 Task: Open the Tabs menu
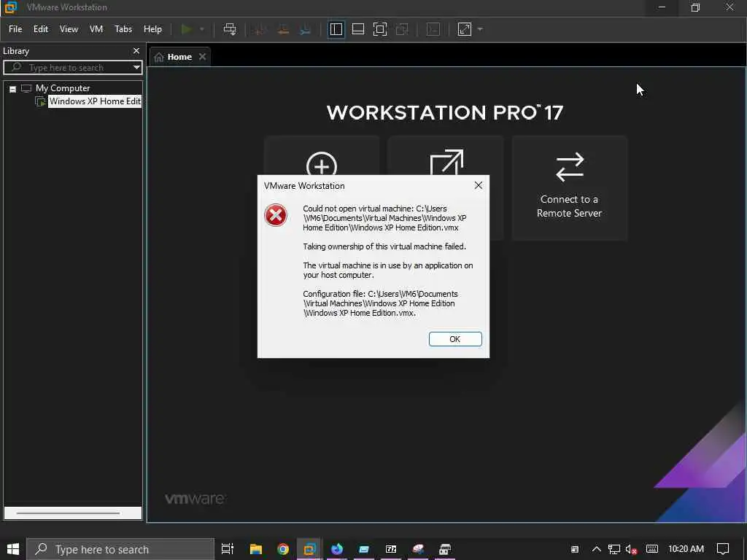[123, 29]
